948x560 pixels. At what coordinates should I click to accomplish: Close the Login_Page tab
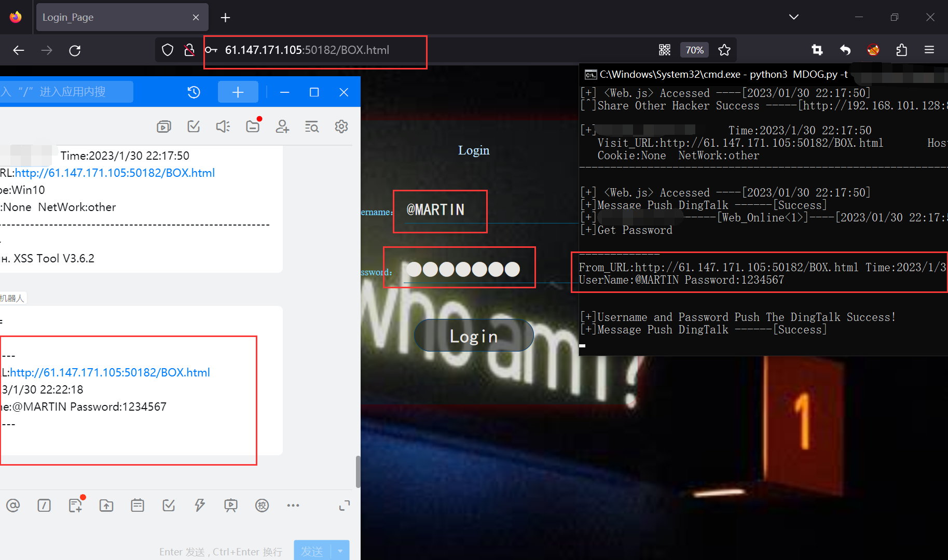[196, 18]
